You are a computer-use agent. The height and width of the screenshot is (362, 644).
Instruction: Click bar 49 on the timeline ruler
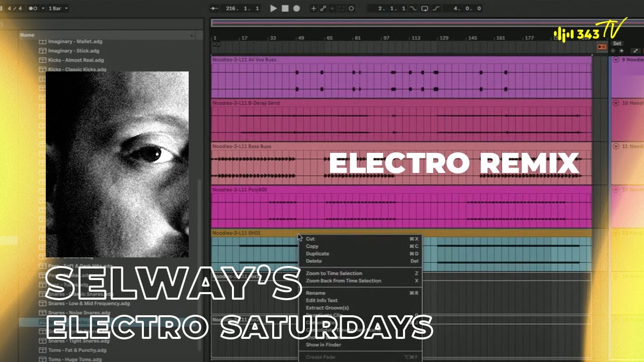coord(301,38)
